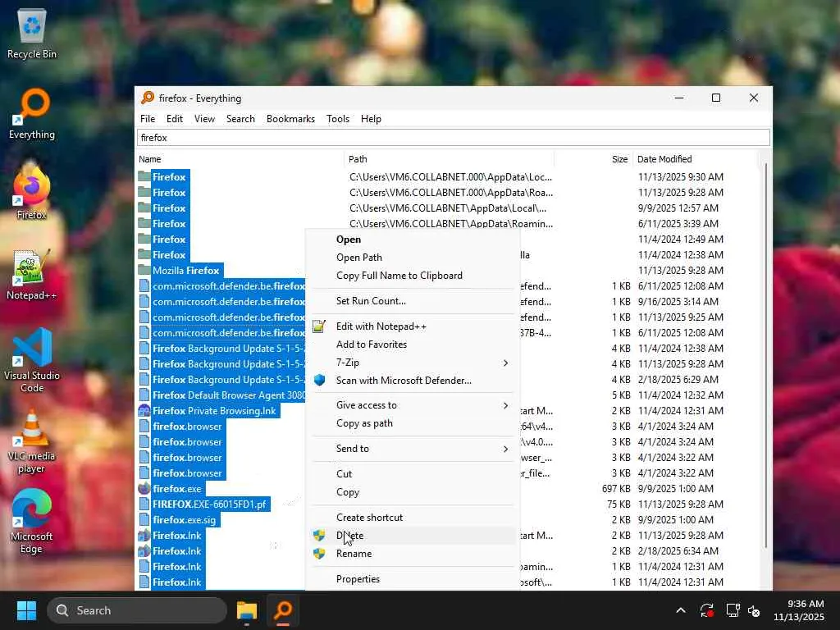
Task: Open the Microsoft Edge desktop shortcut
Action: click(32, 522)
